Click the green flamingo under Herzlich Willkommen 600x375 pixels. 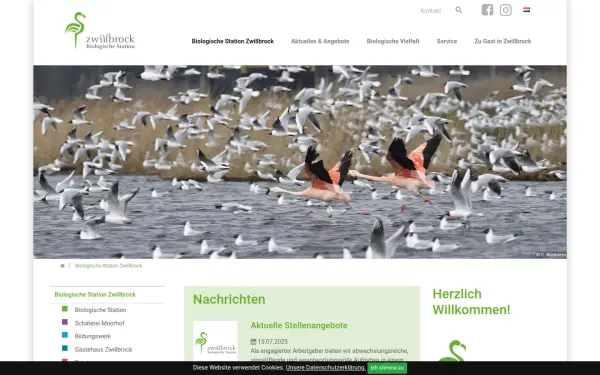(453, 351)
